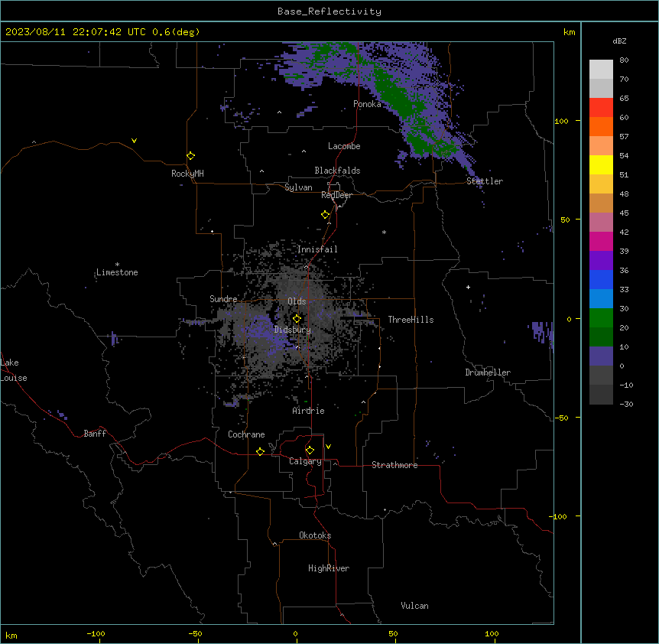Select the Cochrane label
Image resolution: width=659 pixels, height=644 pixels.
(x=246, y=434)
